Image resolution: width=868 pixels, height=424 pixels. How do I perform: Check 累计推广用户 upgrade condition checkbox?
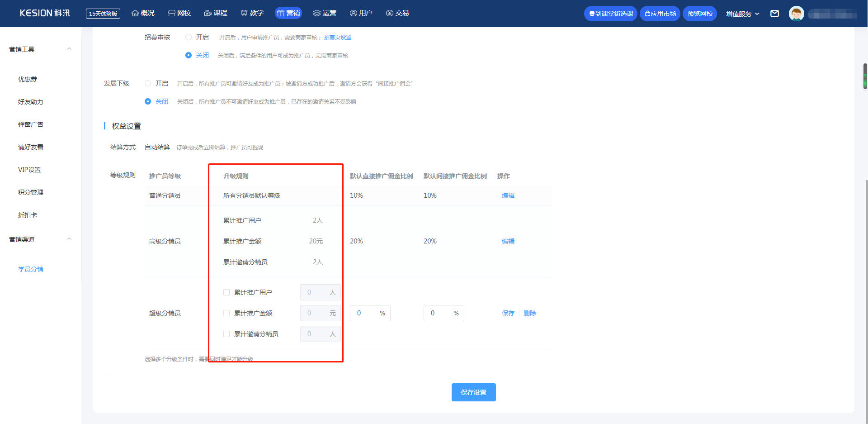click(226, 292)
